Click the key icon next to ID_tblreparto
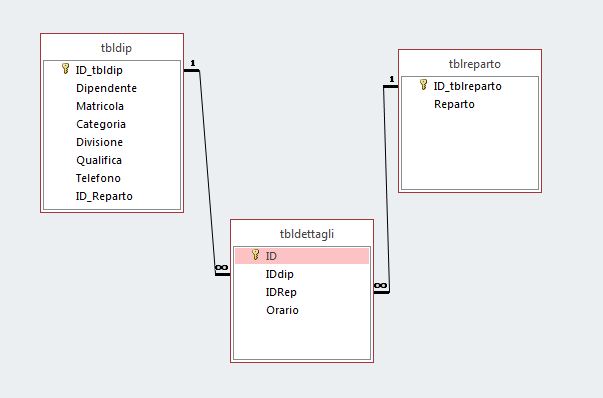The image size is (603, 398). 423,85
